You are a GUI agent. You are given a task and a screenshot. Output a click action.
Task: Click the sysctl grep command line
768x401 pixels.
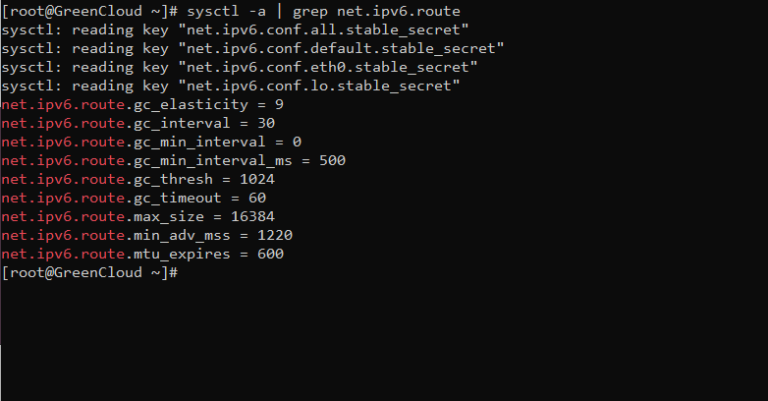pos(231,12)
